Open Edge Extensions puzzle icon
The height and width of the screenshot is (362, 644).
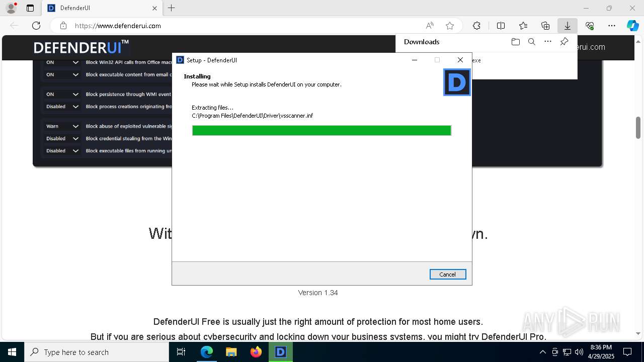pyautogui.click(x=476, y=26)
